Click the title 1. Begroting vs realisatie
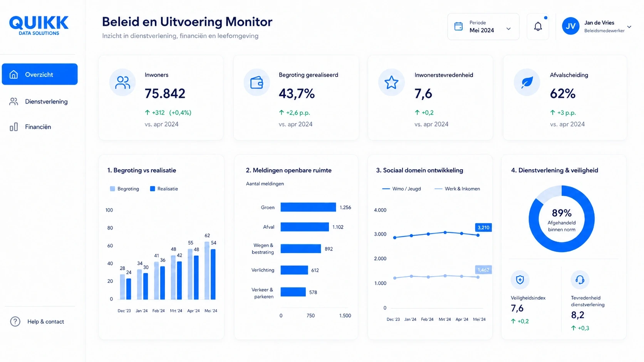The height and width of the screenshot is (362, 644). 142,170
